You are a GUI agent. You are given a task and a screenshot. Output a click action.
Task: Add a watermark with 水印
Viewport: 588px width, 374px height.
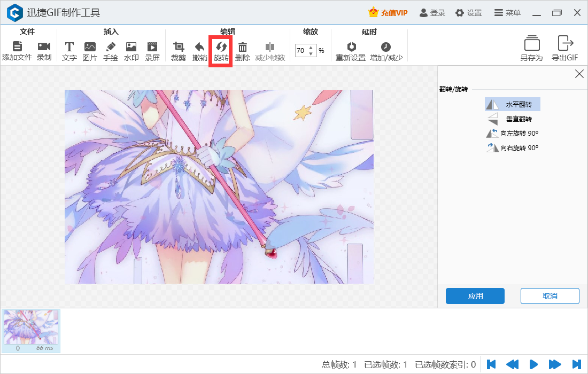point(131,51)
